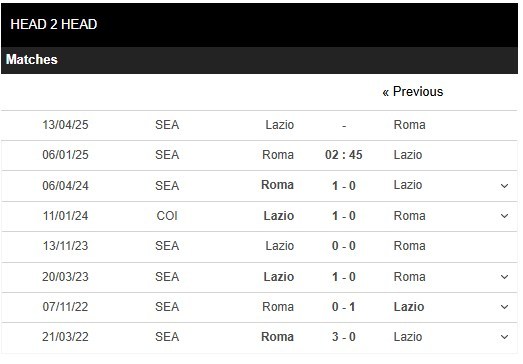This screenshot has width=523, height=364.
Task: Click the date 06/01/25
Action: [65, 155]
